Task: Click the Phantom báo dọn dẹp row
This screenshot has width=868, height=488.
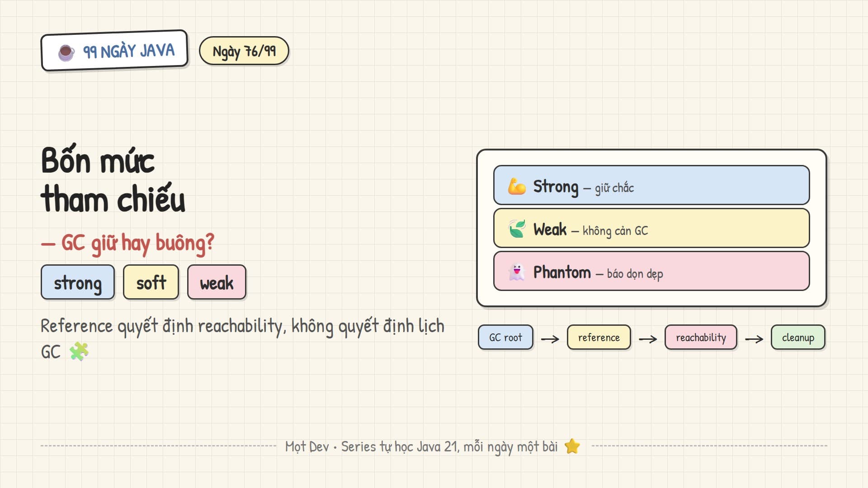Action: coord(651,271)
